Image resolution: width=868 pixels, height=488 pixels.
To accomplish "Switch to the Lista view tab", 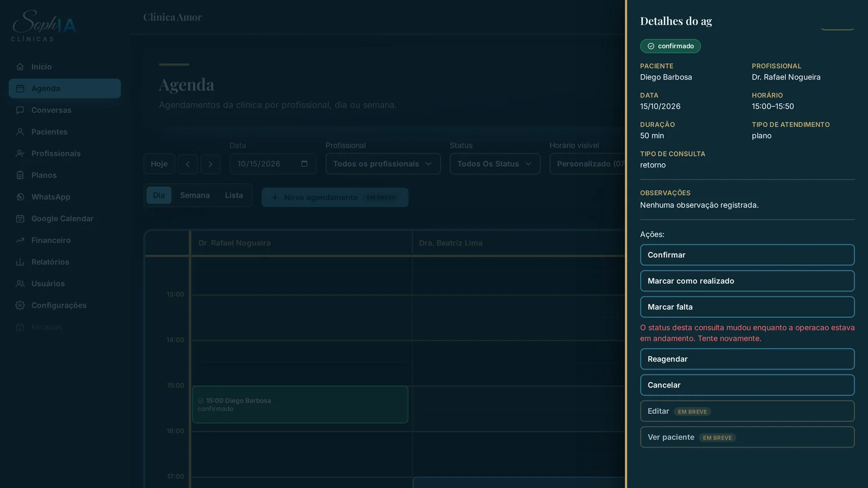I will tap(234, 196).
